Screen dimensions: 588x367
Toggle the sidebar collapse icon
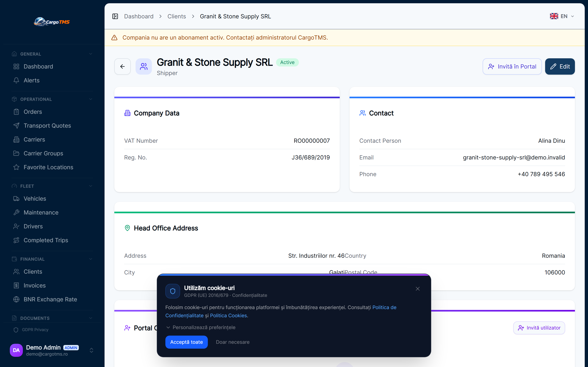click(x=115, y=16)
